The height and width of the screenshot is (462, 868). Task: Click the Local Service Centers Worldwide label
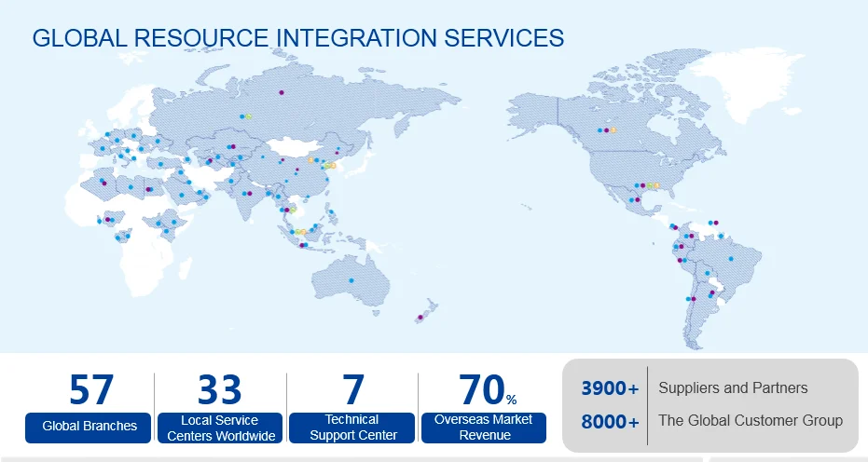[x=220, y=428]
